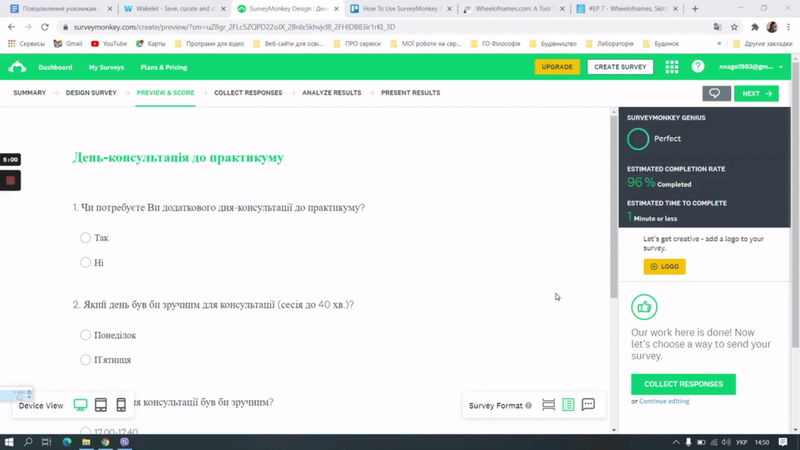Click the Continue editing link
The width and height of the screenshot is (800, 450).
(664, 401)
